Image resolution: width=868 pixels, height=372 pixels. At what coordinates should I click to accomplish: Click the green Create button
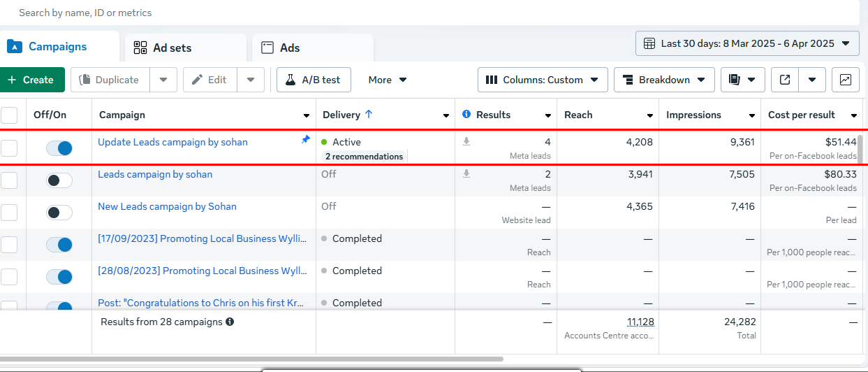[x=31, y=80]
